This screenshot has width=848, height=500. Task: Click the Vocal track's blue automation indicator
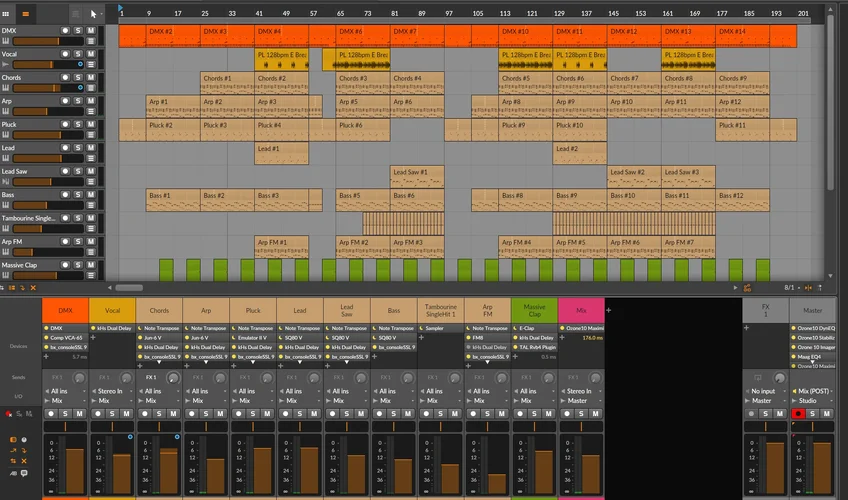[79, 65]
